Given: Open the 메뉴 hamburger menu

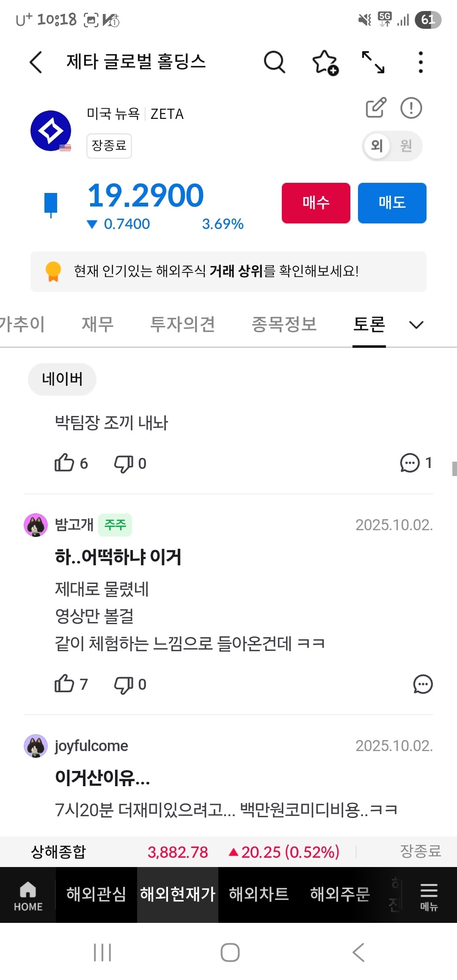Looking at the screenshot, I should pos(429,895).
